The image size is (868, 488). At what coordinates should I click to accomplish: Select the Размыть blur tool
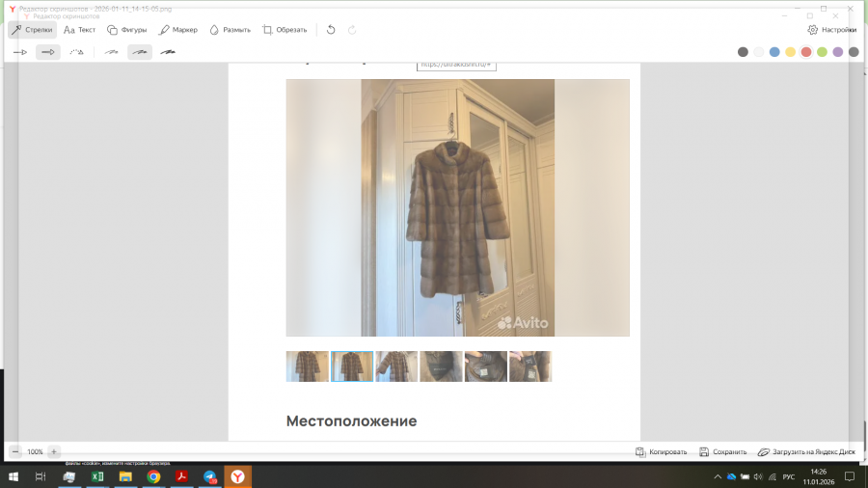click(230, 30)
